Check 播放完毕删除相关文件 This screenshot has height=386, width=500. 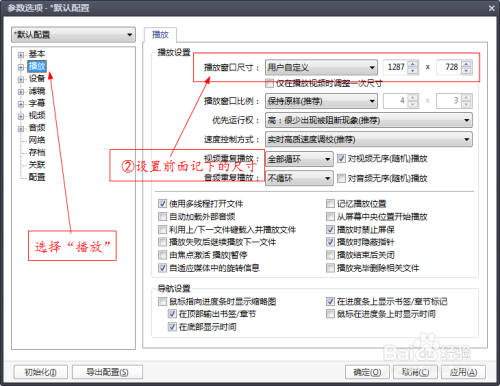(x=330, y=268)
